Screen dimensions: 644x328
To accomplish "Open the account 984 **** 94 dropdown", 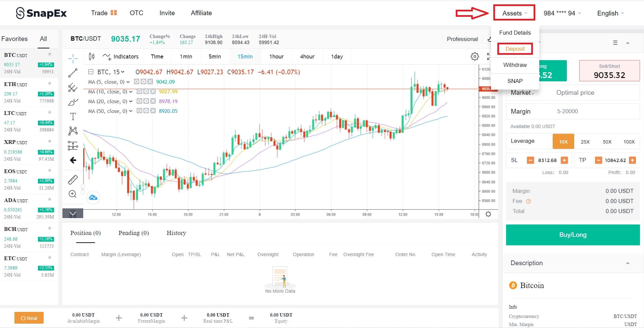I will point(562,13).
